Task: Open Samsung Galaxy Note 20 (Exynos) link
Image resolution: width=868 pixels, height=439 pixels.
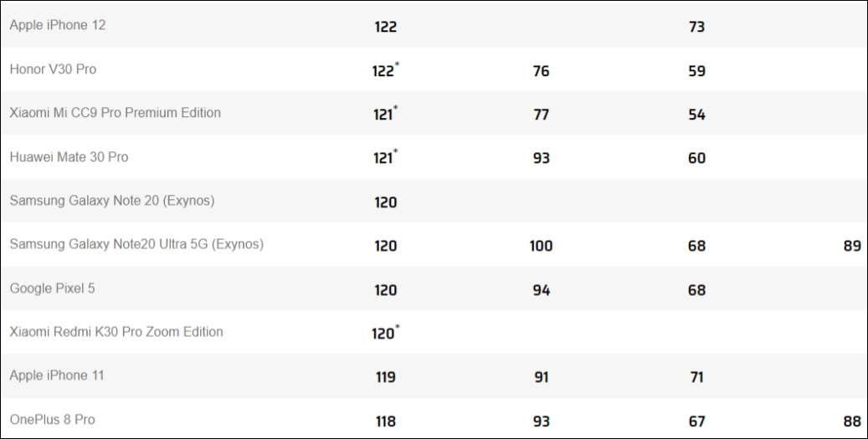Action: pyautogui.click(x=112, y=201)
